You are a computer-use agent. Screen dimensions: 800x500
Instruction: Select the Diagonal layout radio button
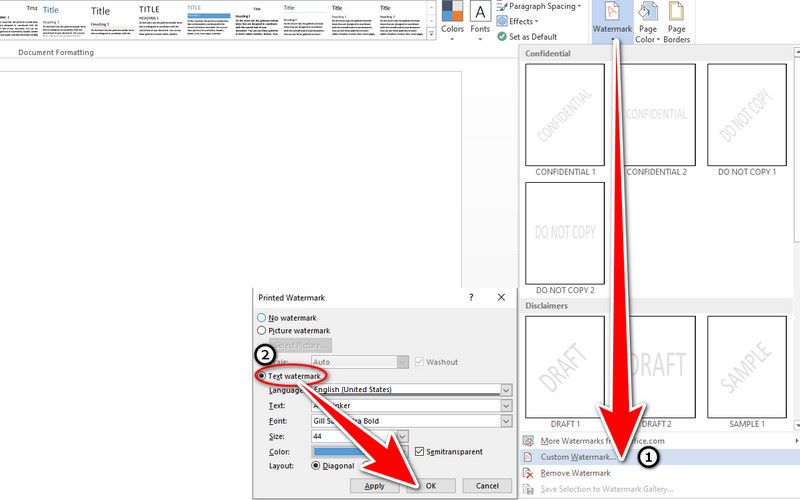coord(316,466)
